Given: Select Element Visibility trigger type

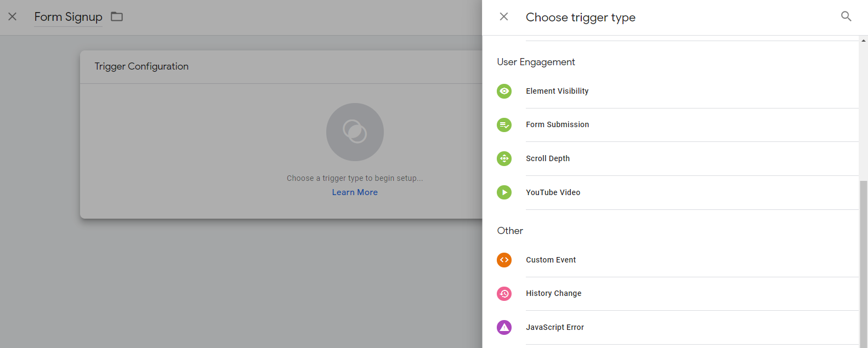Looking at the screenshot, I should click(678, 91).
